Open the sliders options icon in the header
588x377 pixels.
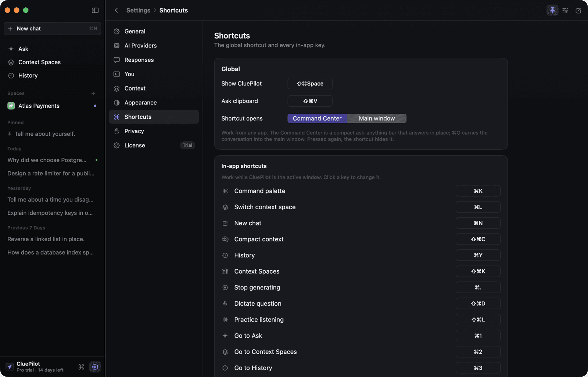point(565,10)
